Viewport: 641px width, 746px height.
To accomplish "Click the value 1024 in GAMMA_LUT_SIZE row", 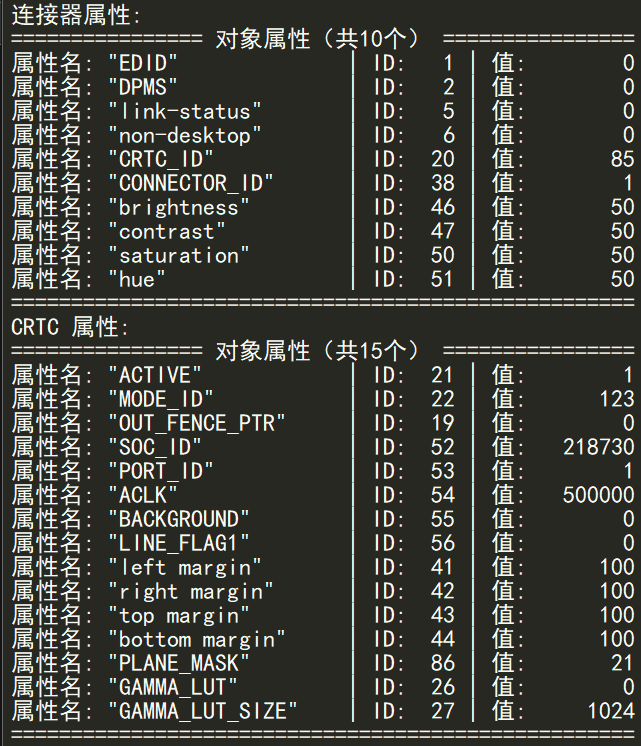I will 611,711.
